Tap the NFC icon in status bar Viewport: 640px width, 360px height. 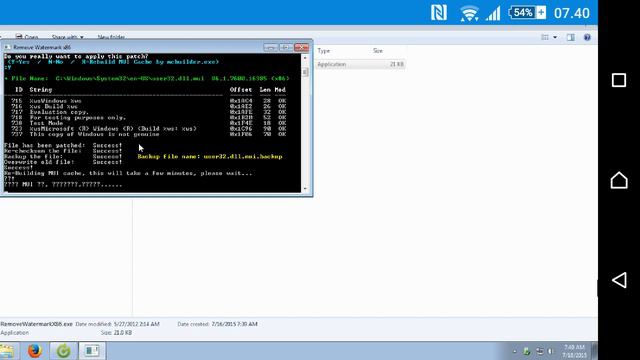439,13
